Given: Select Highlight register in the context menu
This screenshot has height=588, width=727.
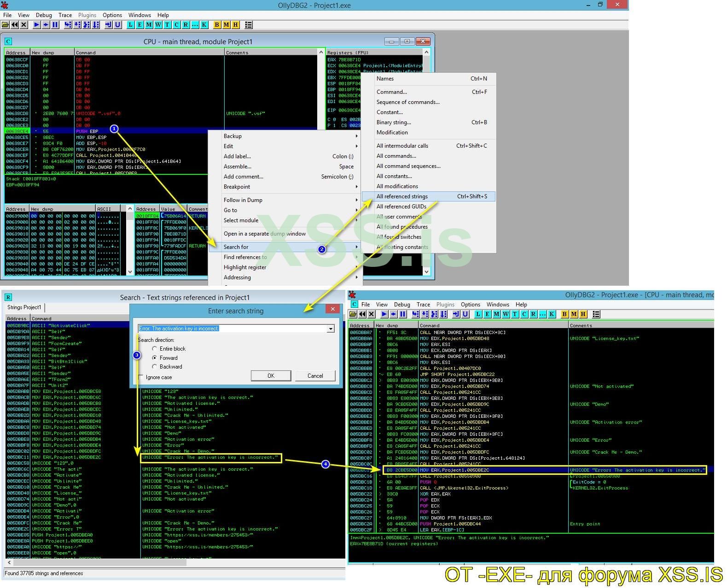Looking at the screenshot, I should tap(285, 267).
